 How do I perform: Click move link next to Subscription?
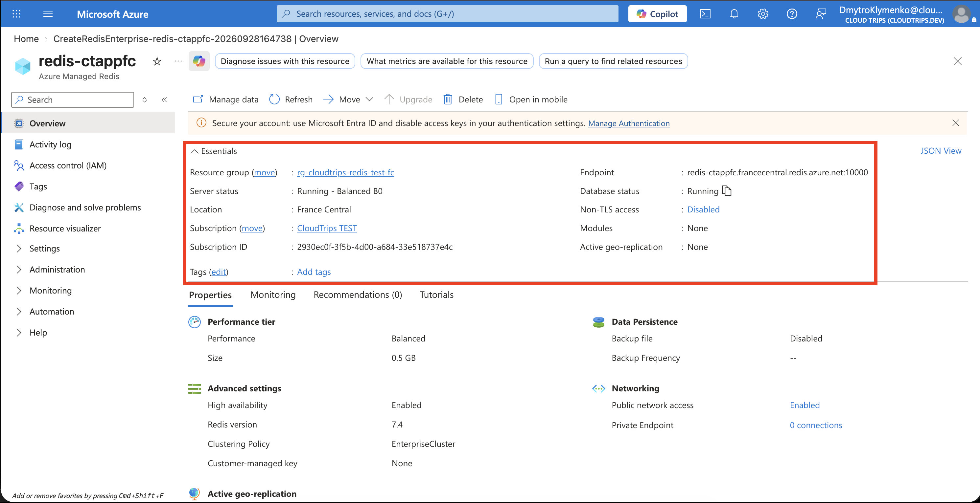pyautogui.click(x=252, y=228)
